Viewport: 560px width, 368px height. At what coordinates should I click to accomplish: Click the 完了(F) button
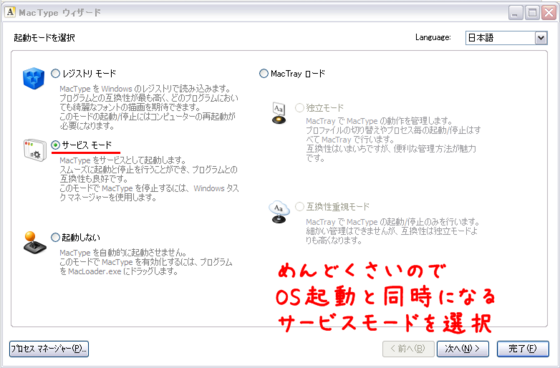(523, 349)
